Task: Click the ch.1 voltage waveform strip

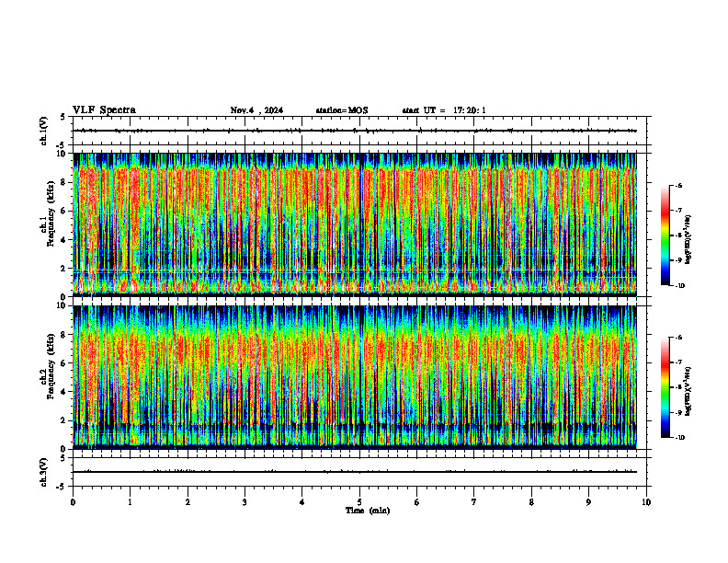Action: [x=359, y=131]
